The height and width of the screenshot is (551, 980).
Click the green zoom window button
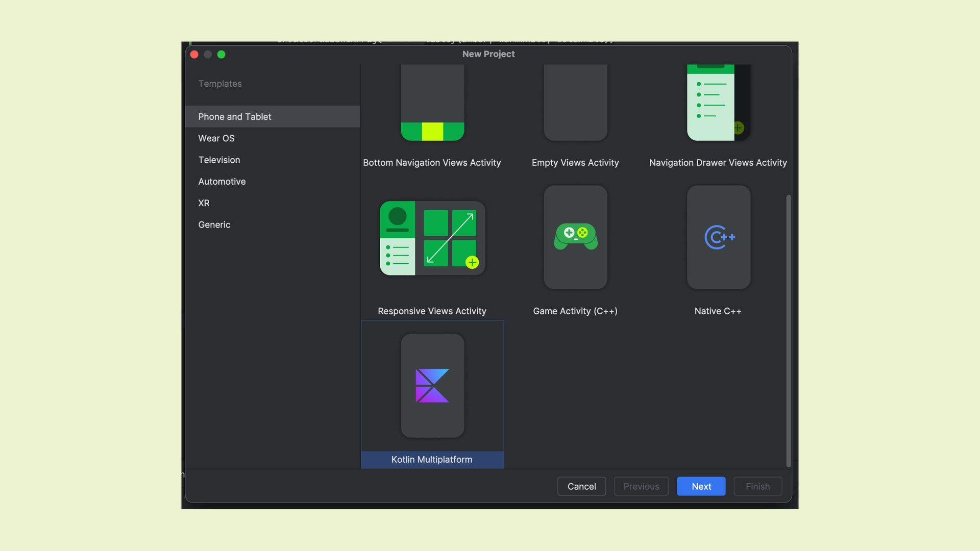point(221,55)
